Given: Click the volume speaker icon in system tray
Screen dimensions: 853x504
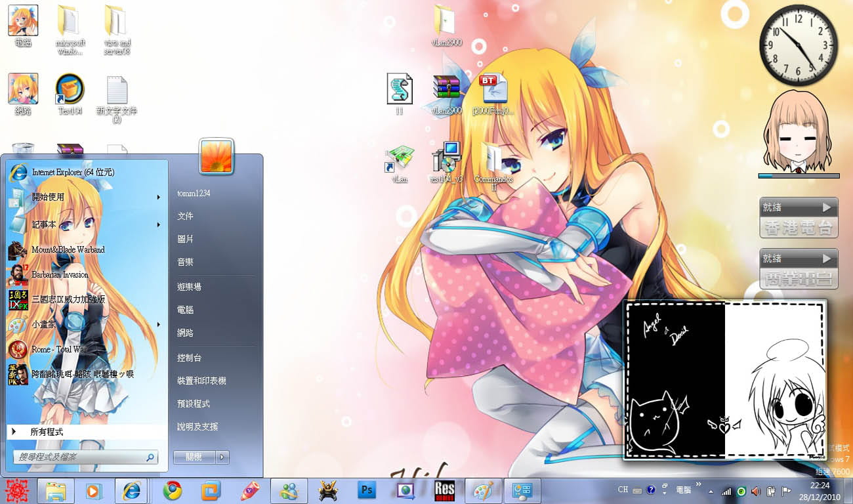Looking at the screenshot, I should click(x=755, y=490).
